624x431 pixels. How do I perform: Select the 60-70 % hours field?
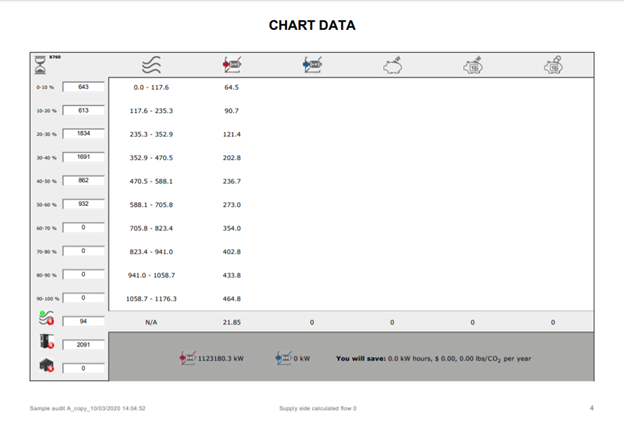[84, 228]
